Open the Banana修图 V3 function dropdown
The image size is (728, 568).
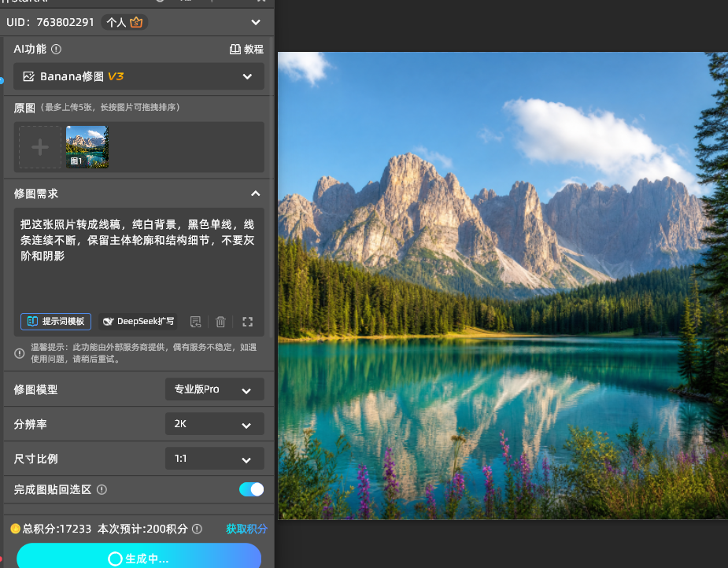(139, 76)
